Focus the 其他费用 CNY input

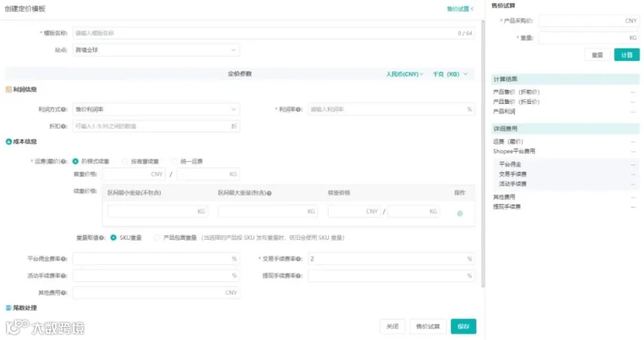pos(156,293)
